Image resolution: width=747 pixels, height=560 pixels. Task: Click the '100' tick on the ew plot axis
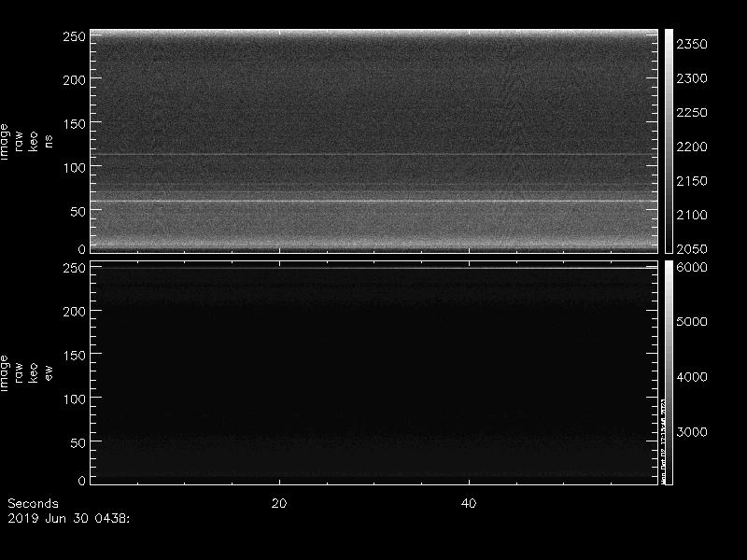(74, 399)
